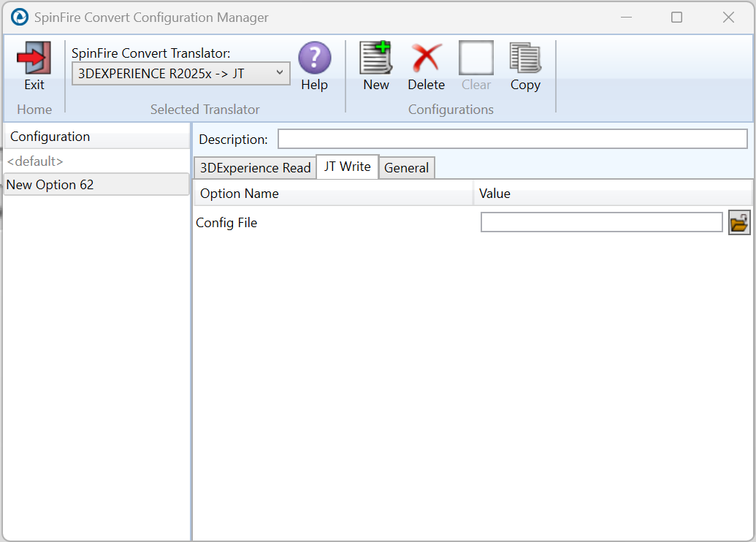This screenshot has width=756, height=542.
Task: Open the SpinFire Convert Translator dropdown
Action: tap(181, 73)
